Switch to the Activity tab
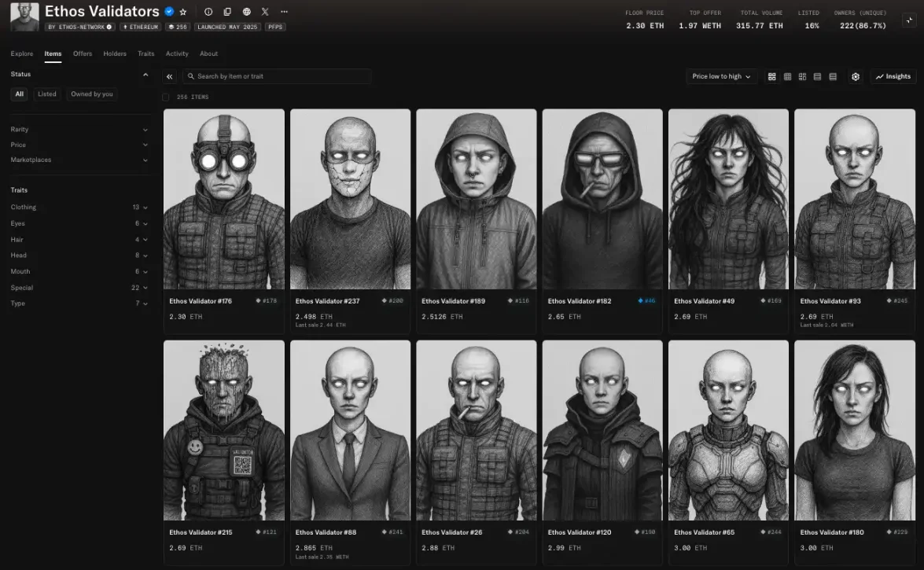The image size is (924, 570). coord(177,53)
